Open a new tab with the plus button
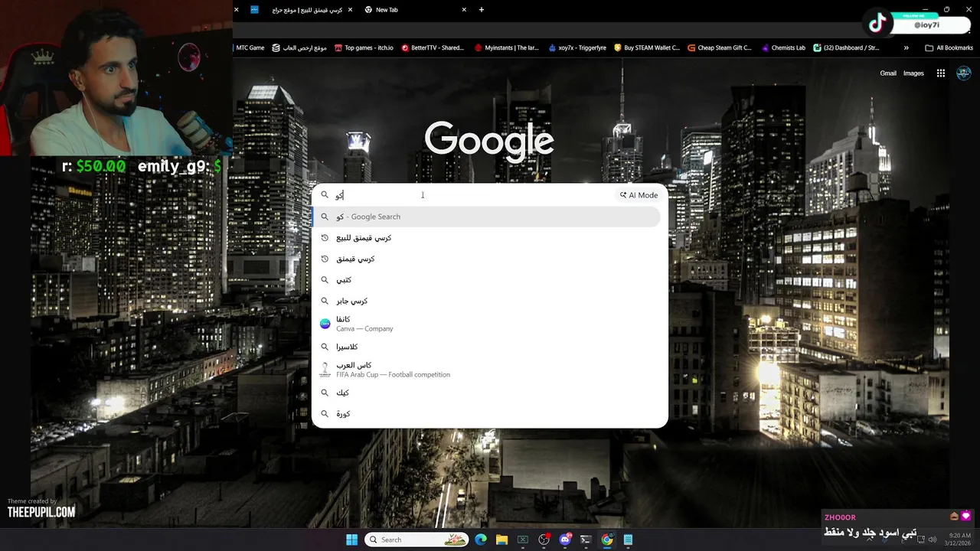This screenshot has width=980, height=551. tap(482, 10)
